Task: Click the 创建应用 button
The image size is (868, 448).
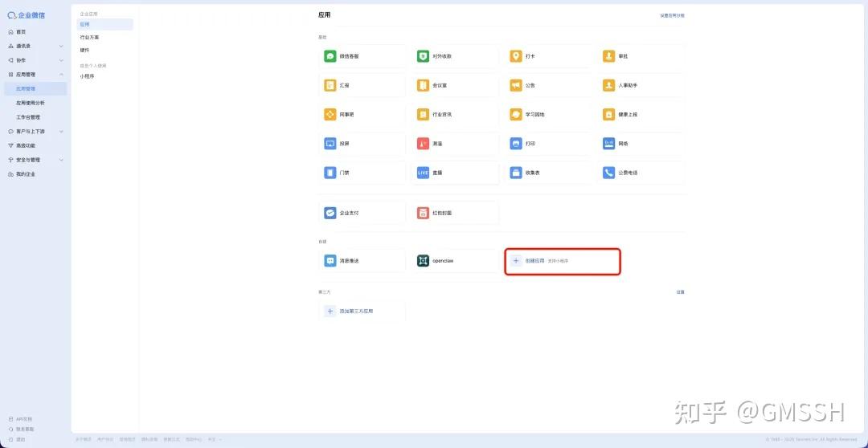Action: tap(563, 260)
